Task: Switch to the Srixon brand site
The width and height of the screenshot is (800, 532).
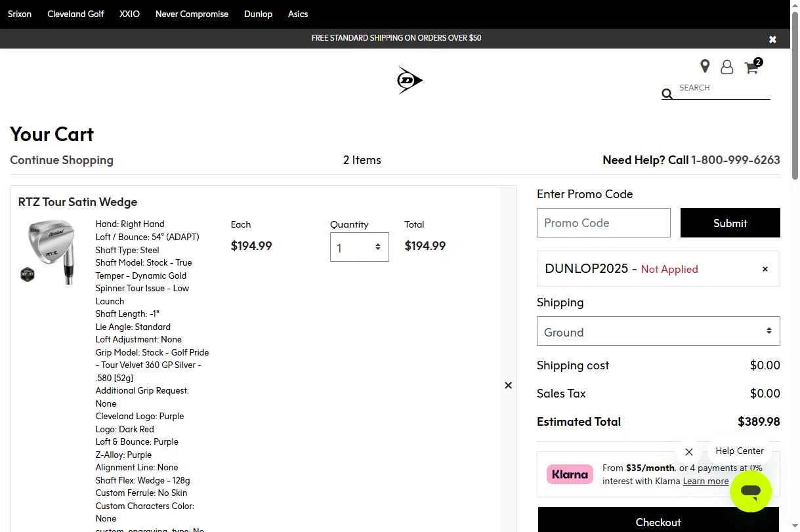Action: (x=20, y=14)
